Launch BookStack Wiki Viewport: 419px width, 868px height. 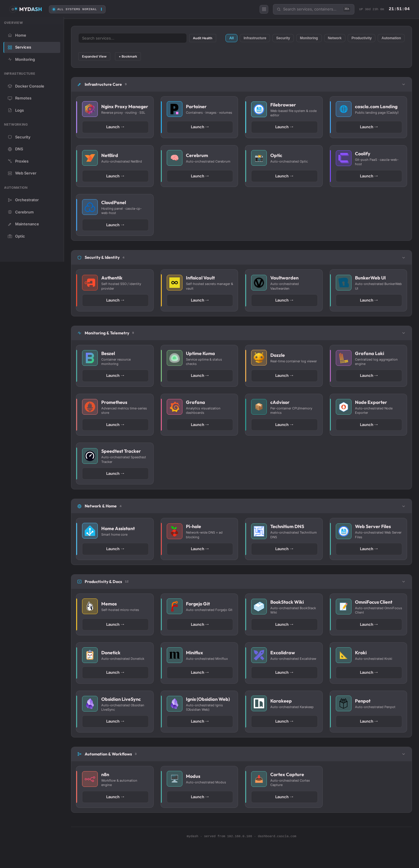pyautogui.click(x=284, y=624)
